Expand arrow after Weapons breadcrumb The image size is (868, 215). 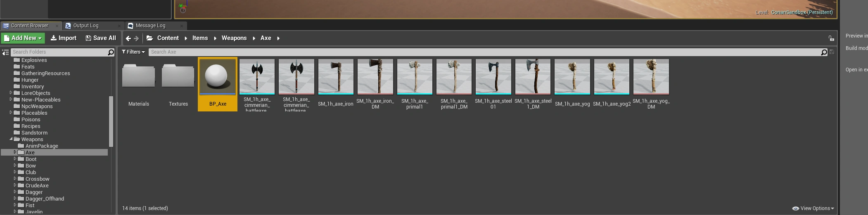254,38
